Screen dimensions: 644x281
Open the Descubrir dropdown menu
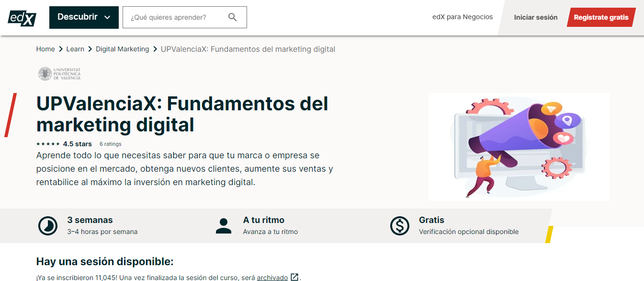tap(84, 17)
